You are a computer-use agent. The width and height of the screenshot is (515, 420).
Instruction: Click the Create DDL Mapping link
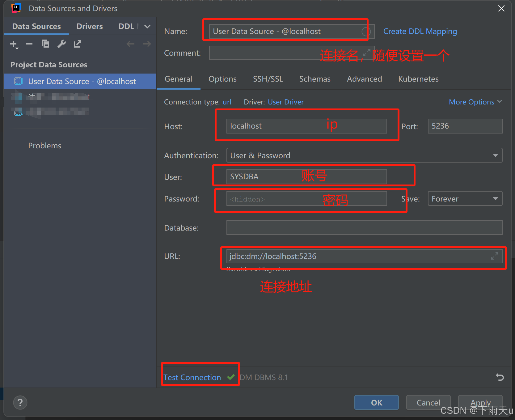[x=420, y=32]
